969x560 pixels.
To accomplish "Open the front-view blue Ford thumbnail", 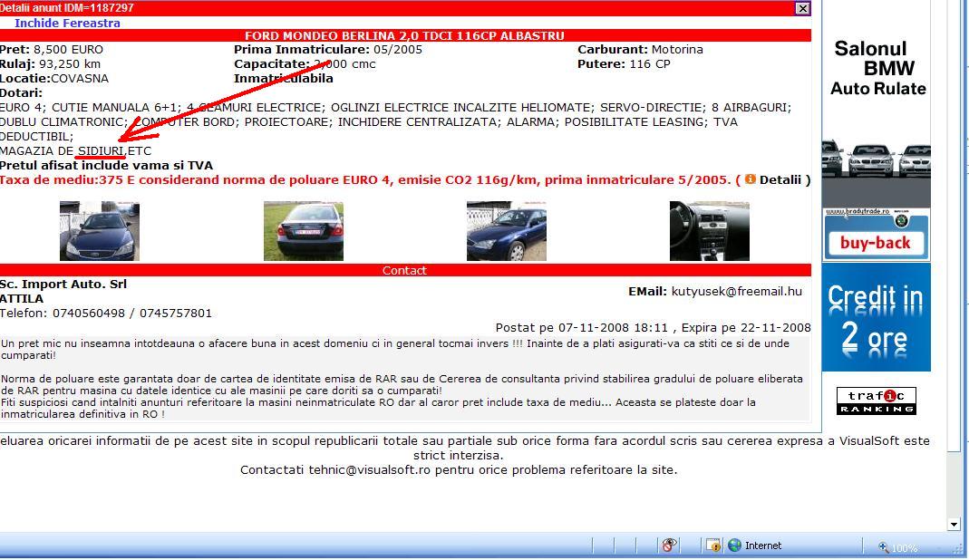I will pos(100,231).
